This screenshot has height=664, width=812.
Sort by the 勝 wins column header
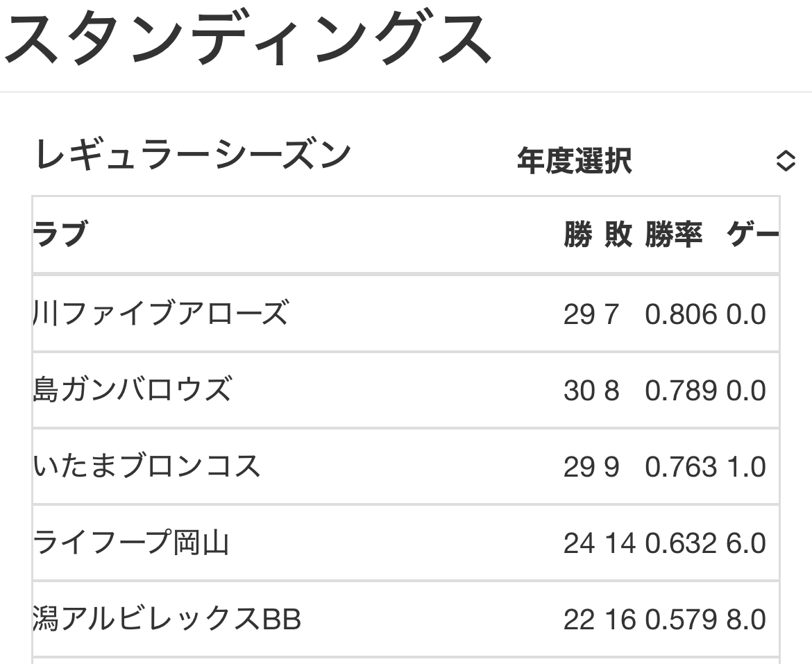click(x=577, y=235)
